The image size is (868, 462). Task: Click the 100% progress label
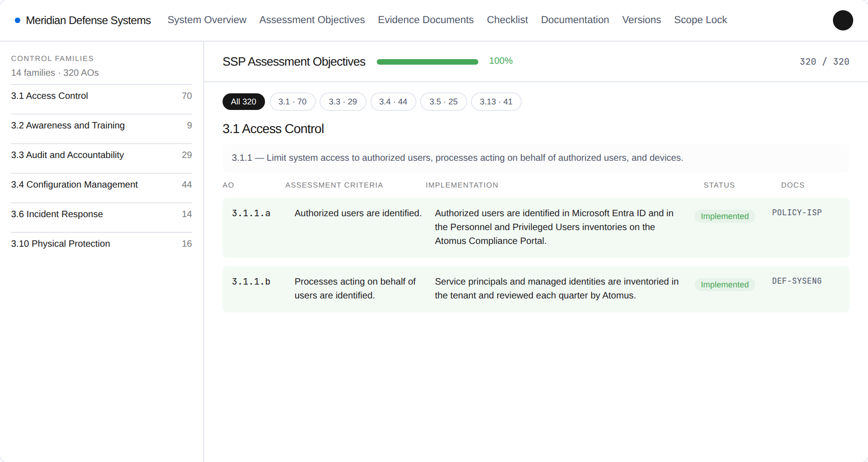pos(501,61)
